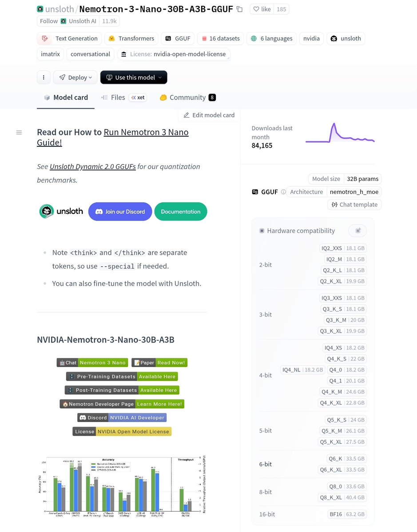Select the IQ2_M 18.1 GB quantization
Screen dimensions: 417x532
click(346, 259)
